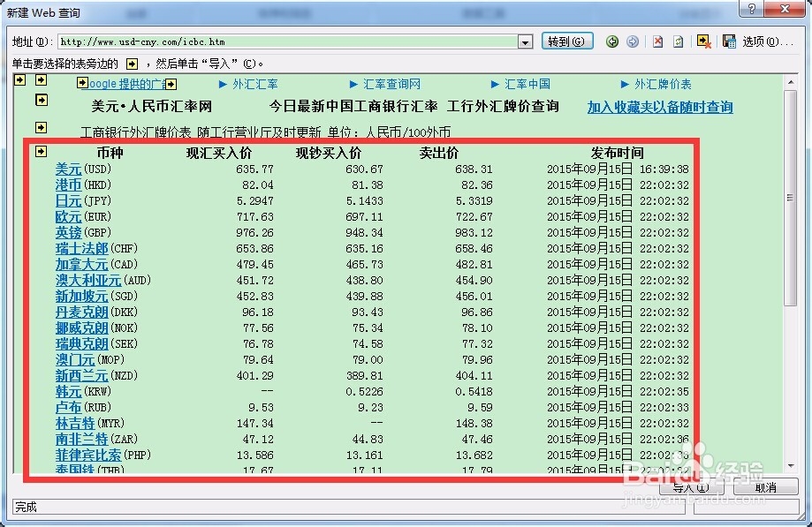Click the 英镑 (GBP) currency link

tap(68, 233)
